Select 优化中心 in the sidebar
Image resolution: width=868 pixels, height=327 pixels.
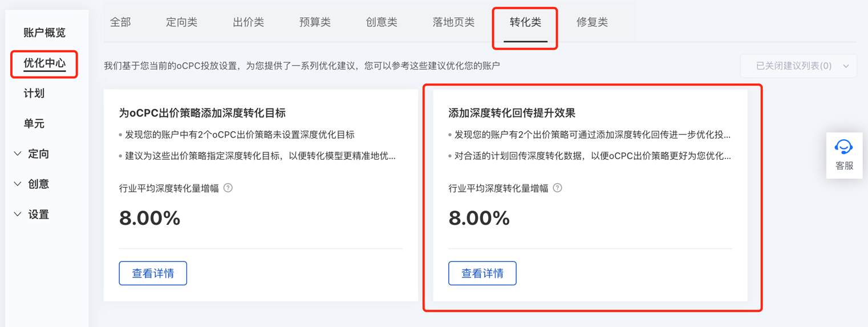coord(44,63)
